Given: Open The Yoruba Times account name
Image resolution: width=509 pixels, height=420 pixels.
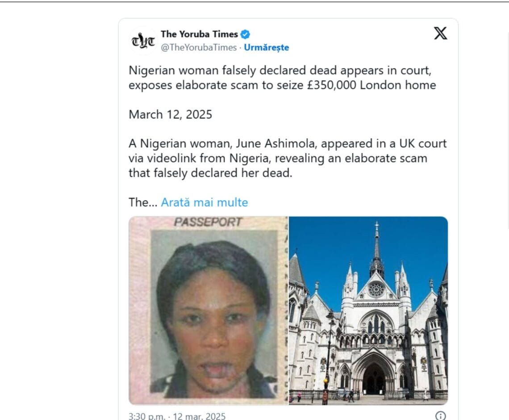Looking at the screenshot, I should tap(199, 34).
